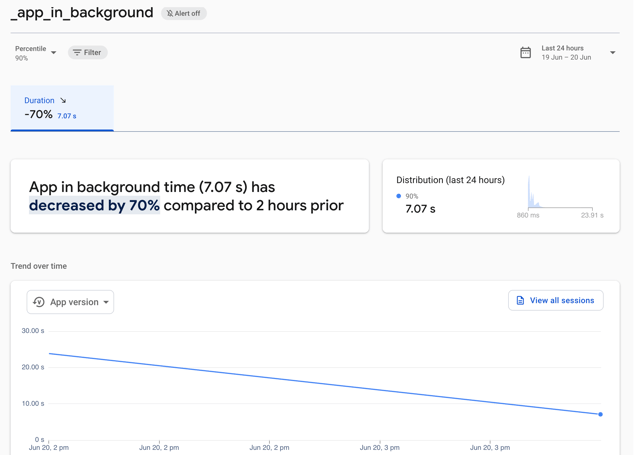The image size is (634, 455).
Task: Select the Duration tab
Action: 62,108
